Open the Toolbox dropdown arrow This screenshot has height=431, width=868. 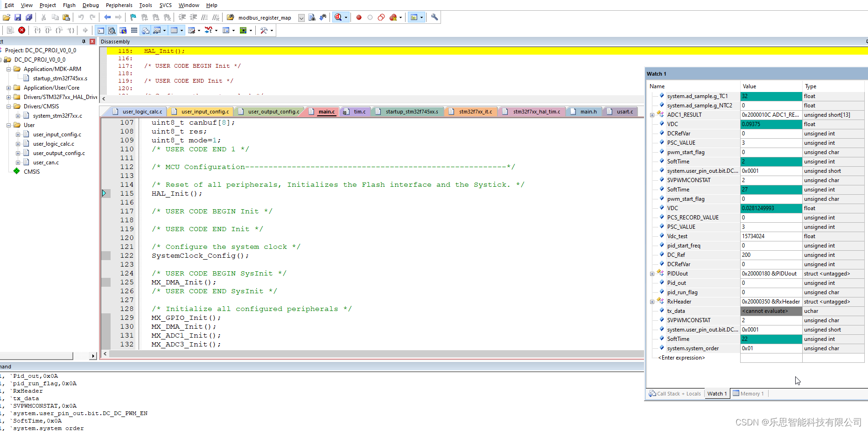tap(272, 30)
